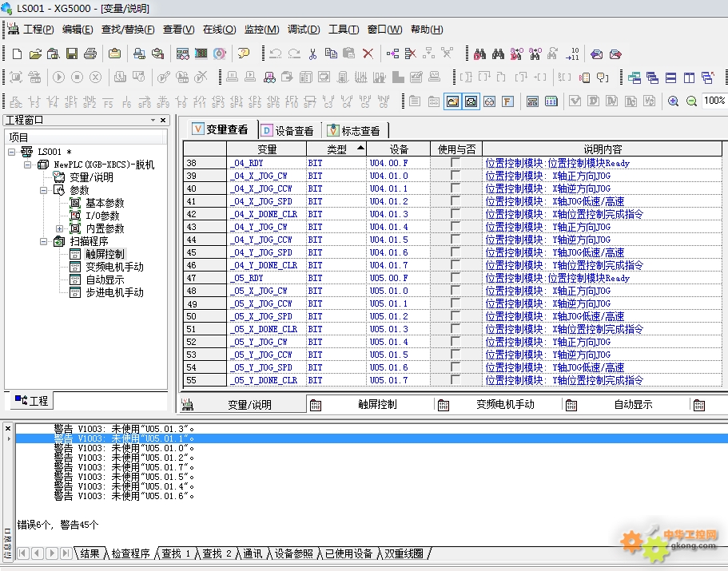Click the Stop circle icon in toolbar
This screenshot has width=728, height=571.
coord(77,77)
